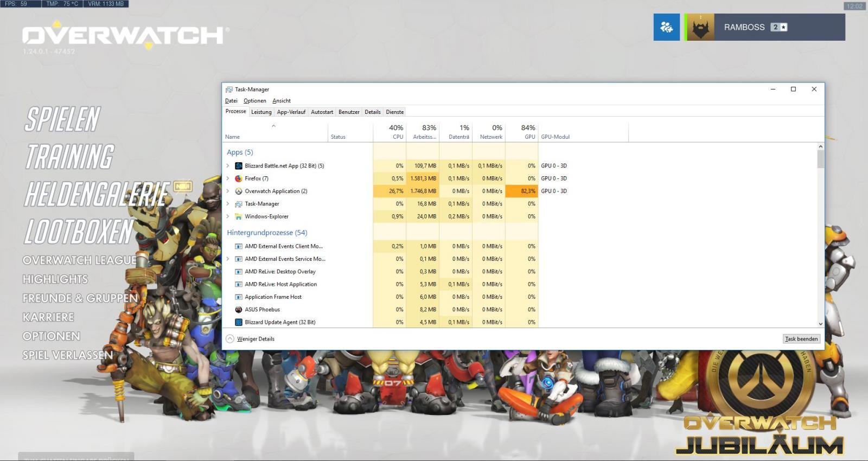The height and width of the screenshot is (461, 868).
Task: Expand the Windows-Explorer process entry
Action: click(228, 216)
